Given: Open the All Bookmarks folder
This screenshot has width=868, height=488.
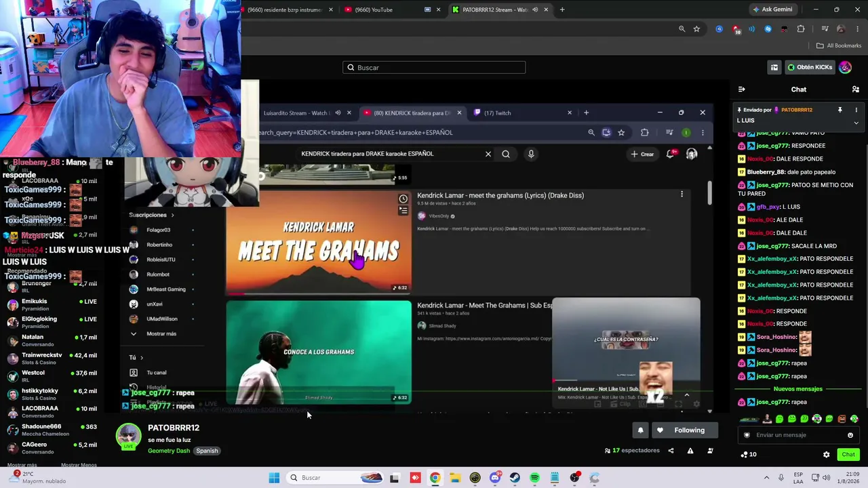Looking at the screenshot, I should tap(839, 45).
